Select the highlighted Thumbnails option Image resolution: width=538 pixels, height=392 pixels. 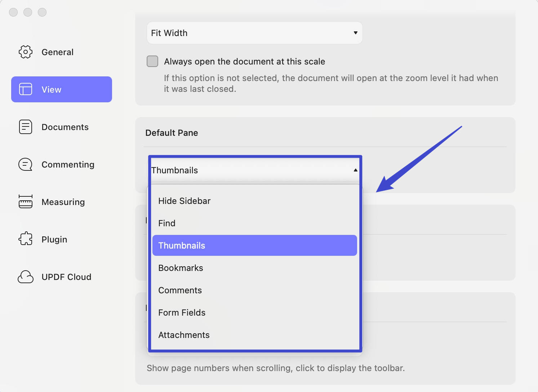(254, 245)
